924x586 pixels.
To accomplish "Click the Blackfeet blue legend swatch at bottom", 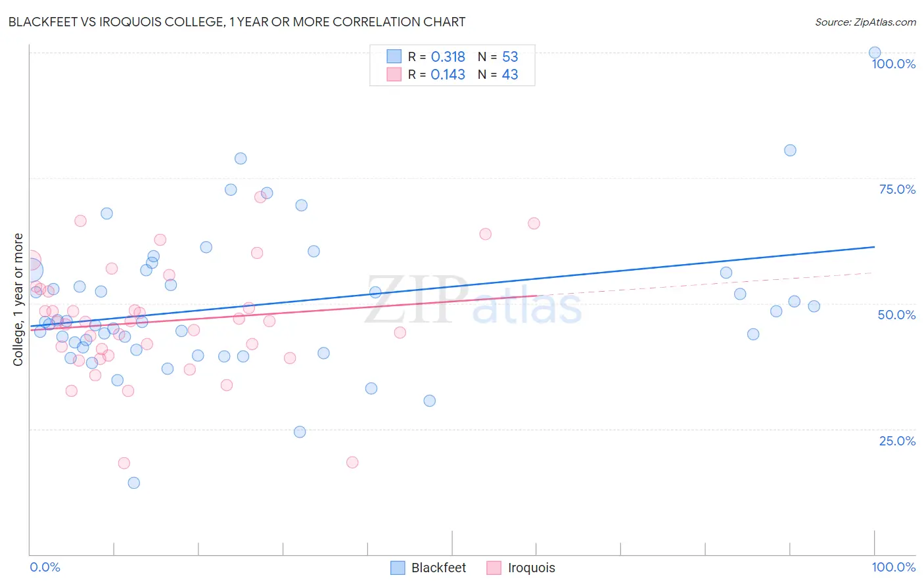I will pyautogui.click(x=398, y=568).
